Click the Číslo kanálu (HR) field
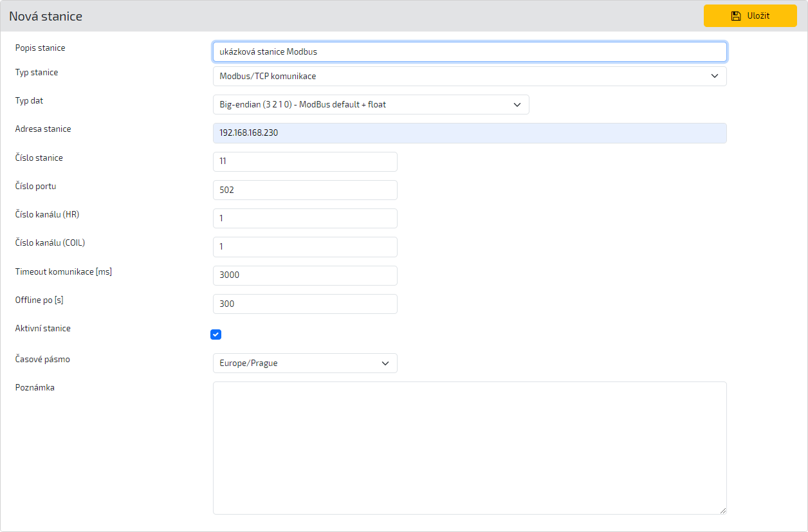 (x=304, y=219)
